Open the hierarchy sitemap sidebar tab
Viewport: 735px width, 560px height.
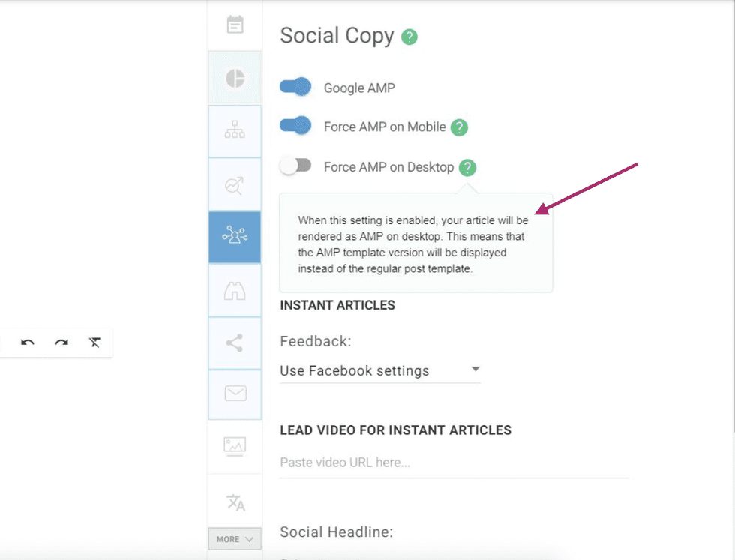click(x=235, y=131)
